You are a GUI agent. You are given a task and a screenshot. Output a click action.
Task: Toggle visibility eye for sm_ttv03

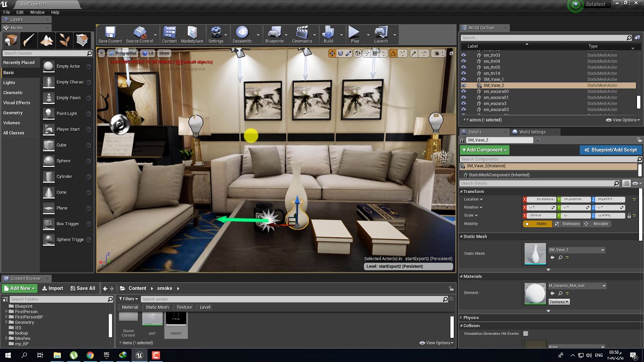464,55
